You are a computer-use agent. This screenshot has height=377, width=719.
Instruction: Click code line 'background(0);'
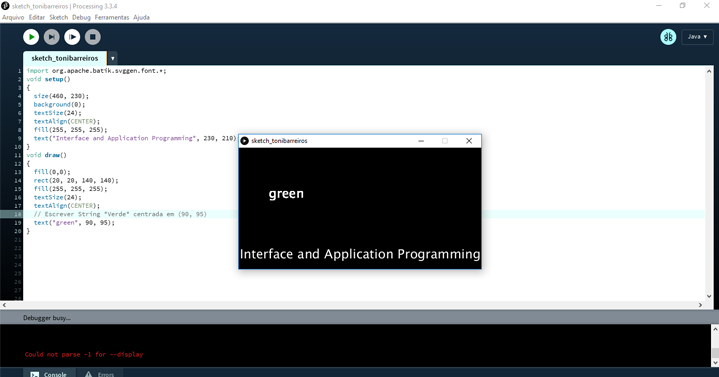(x=59, y=105)
